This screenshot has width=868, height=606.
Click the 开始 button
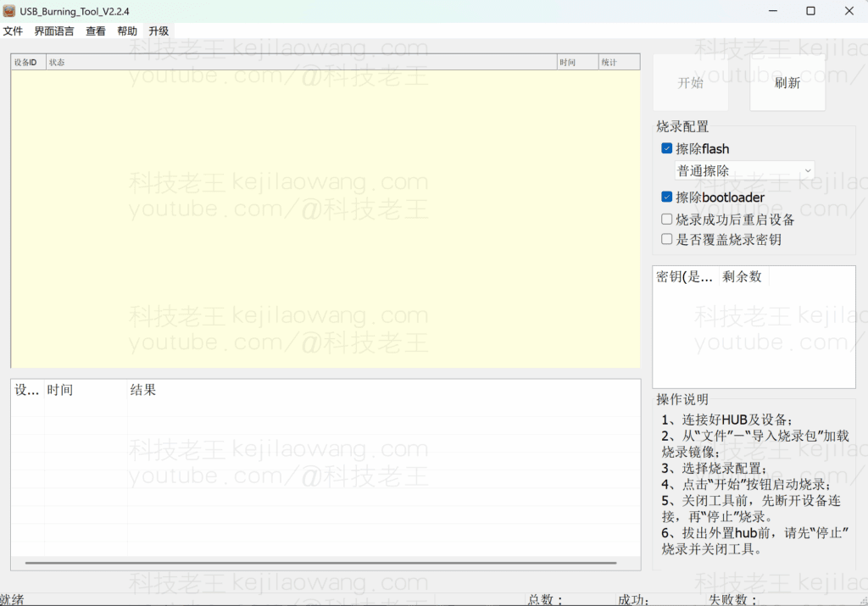tap(690, 83)
